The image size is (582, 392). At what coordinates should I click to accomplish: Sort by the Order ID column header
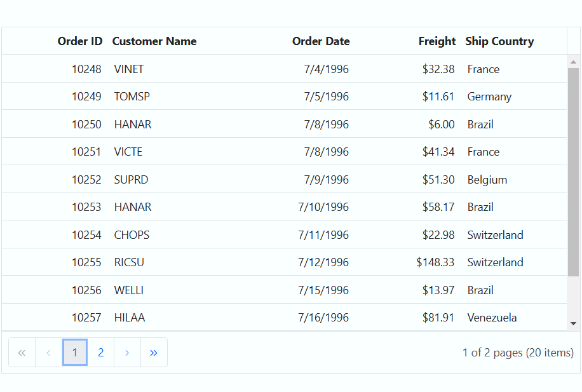(x=80, y=41)
